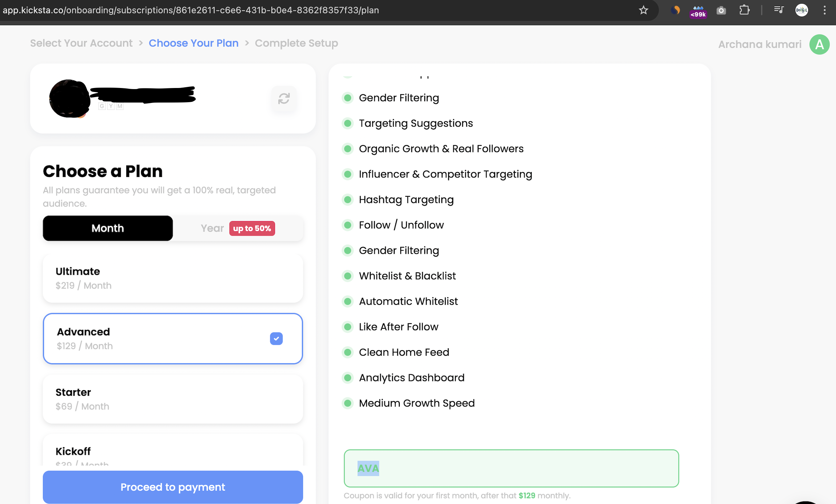Switch billing to Month
This screenshot has width=836, height=504.
[x=108, y=228]
